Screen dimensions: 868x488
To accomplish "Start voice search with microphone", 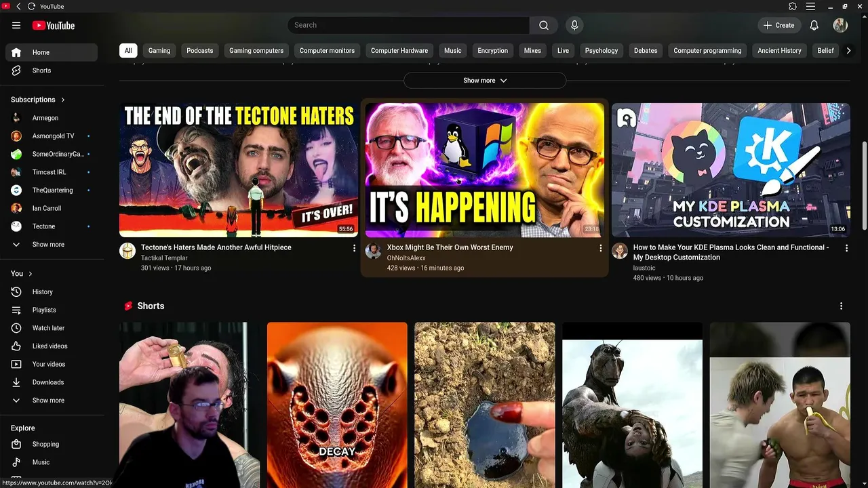I will pos(574,25).
